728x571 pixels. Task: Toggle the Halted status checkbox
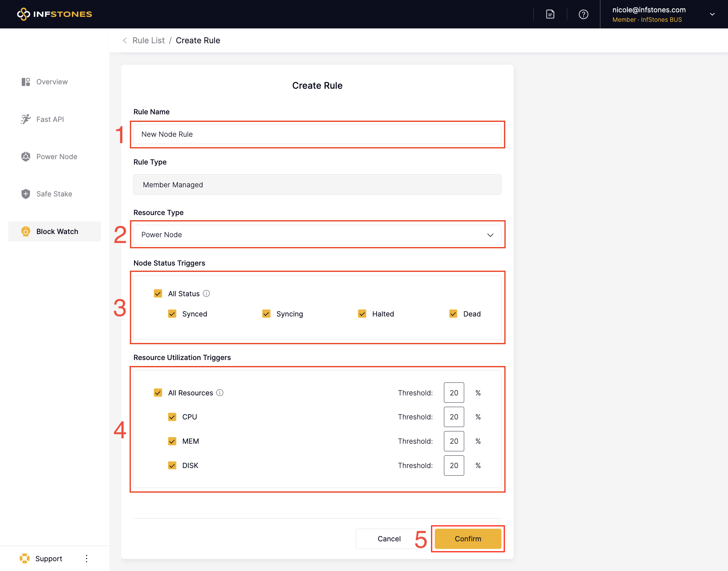(x=362, y=314)
